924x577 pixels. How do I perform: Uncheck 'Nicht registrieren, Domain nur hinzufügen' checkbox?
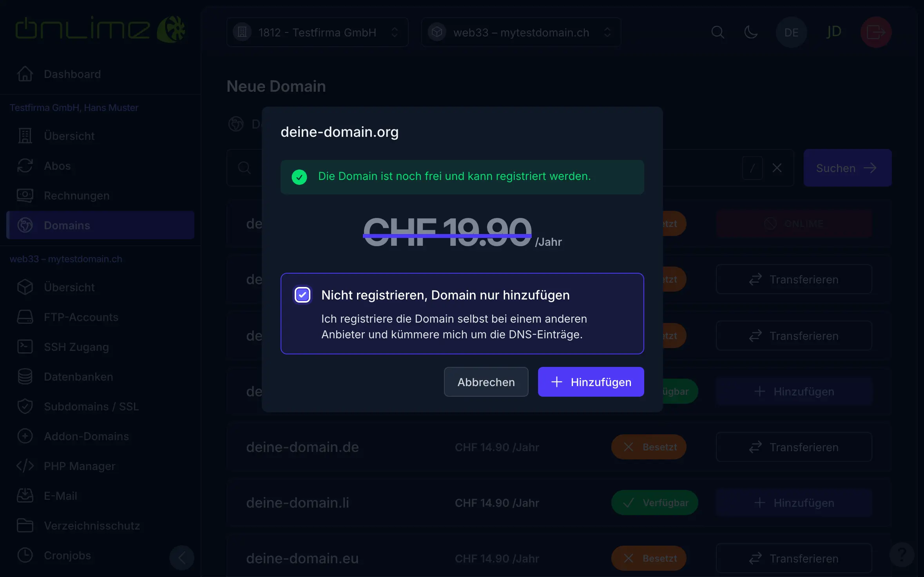[303, 295]
